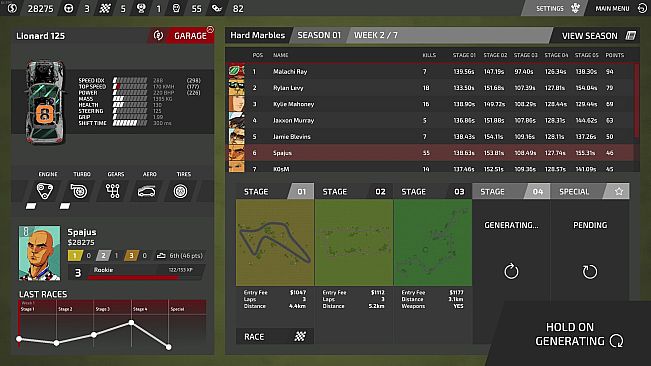Select the Stage 03 tab
Screen dimensions: 651x366
pos(433,191)
